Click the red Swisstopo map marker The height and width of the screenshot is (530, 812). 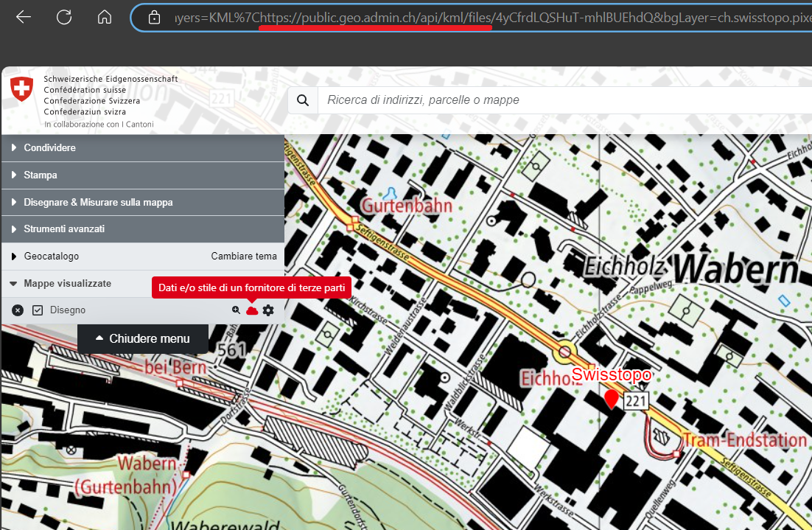[x=611, y=399]
